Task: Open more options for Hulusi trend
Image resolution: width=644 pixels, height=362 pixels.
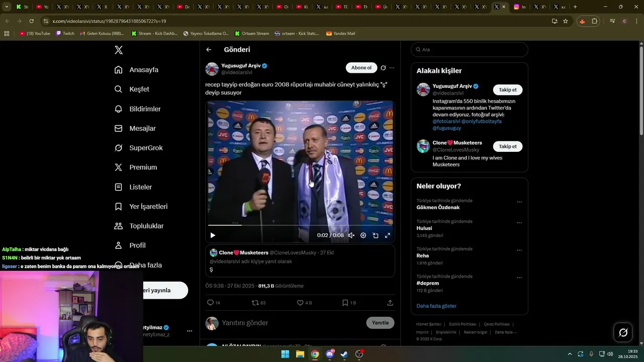Action: pos(519,223)
